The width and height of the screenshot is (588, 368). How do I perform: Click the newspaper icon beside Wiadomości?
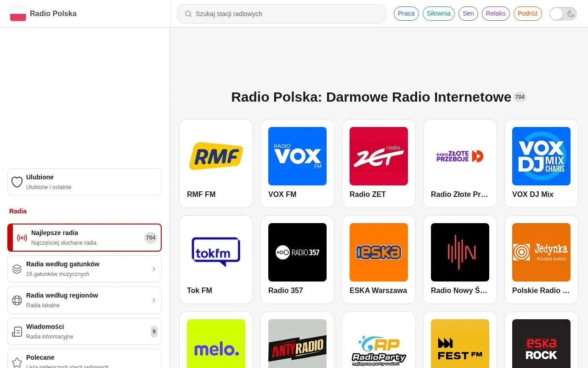[x=17, y=332]
